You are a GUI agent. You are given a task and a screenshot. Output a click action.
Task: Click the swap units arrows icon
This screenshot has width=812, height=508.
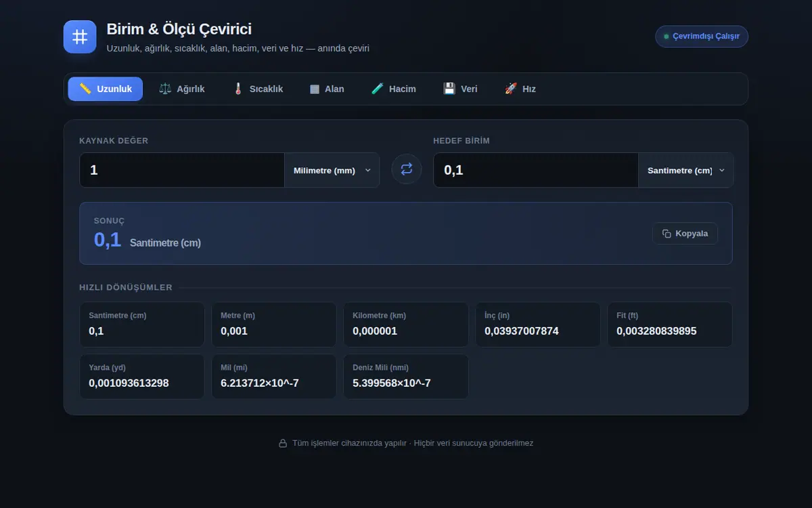pyautogui.click(x=407, y=169)
